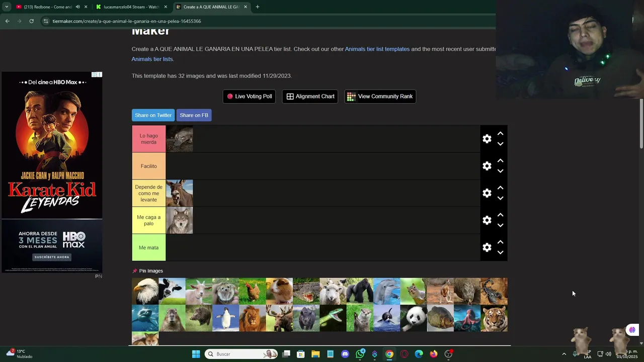Move 'Lo hago mierda' tier down with the arrow

pyautogui.click(x=500, y=144)
